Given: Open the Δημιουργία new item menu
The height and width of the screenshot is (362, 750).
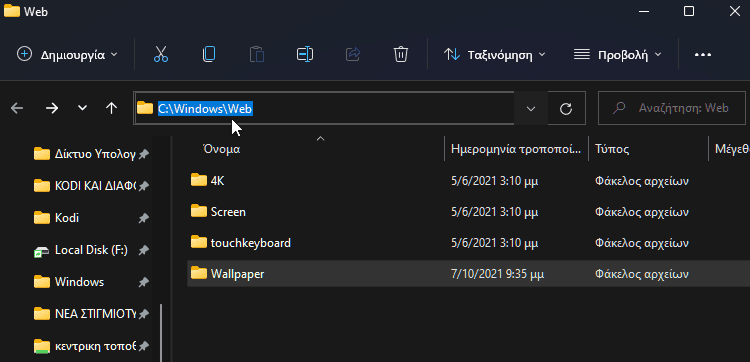Looking at the screenshot, I should (x=66, y=55).
